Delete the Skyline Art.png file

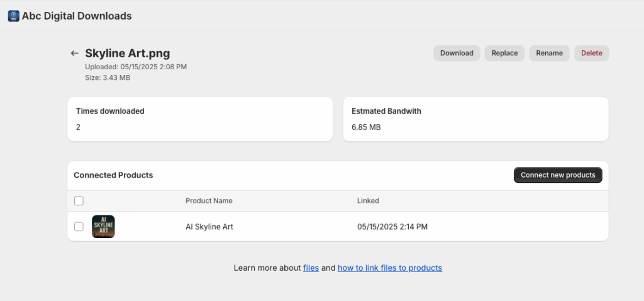pos(591,53)
